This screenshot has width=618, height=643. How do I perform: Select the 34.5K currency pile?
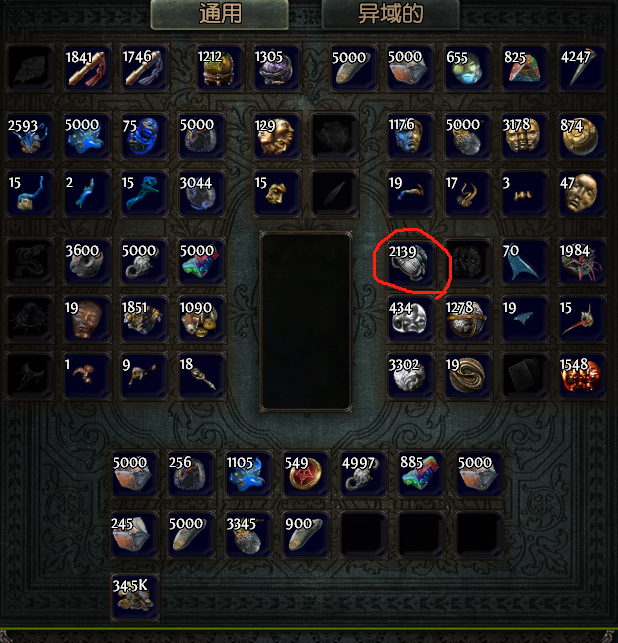tap(135, 597)
